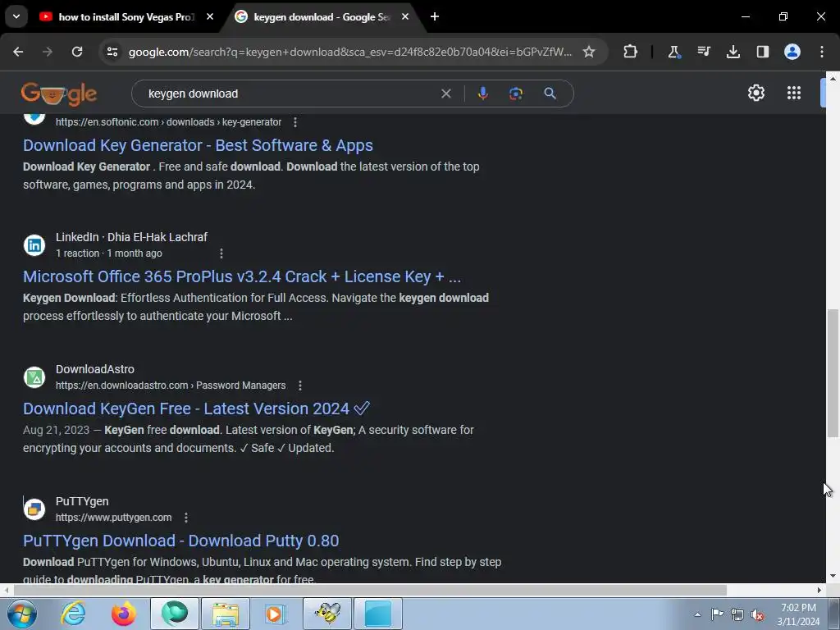Click the horizontal scroll right arrow

pyautogui.click(x=819, y=591)
